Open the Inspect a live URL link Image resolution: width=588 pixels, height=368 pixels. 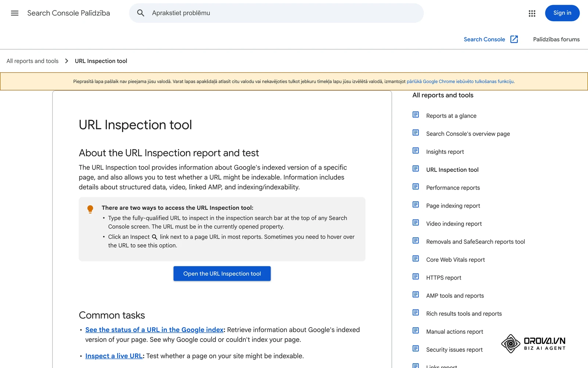(x=114, y=356)
